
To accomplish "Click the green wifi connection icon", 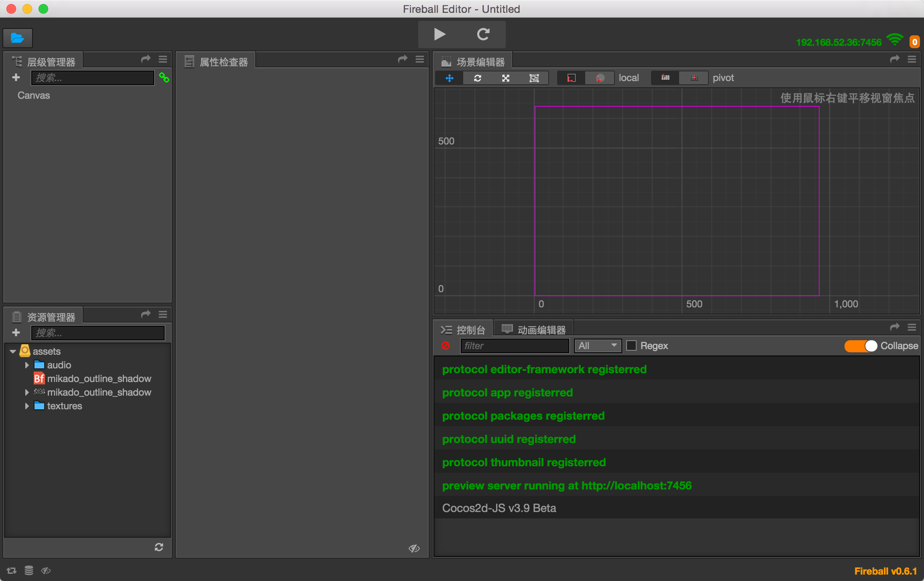I will click(895, 40).
